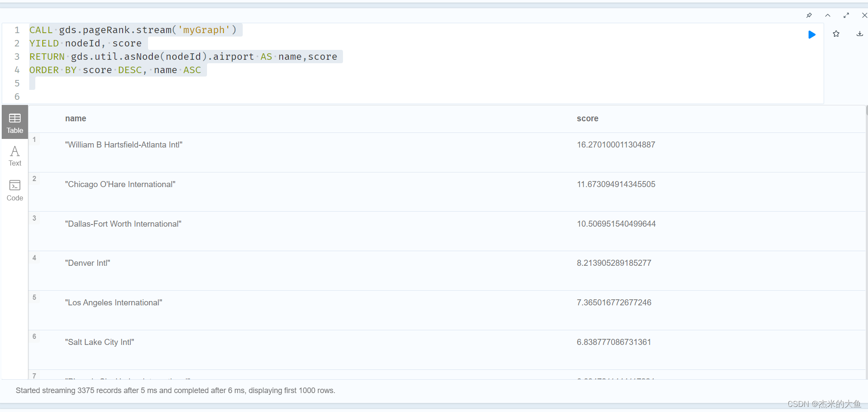Click the Salt Lake City Intl cell

[x=99, y=342]
